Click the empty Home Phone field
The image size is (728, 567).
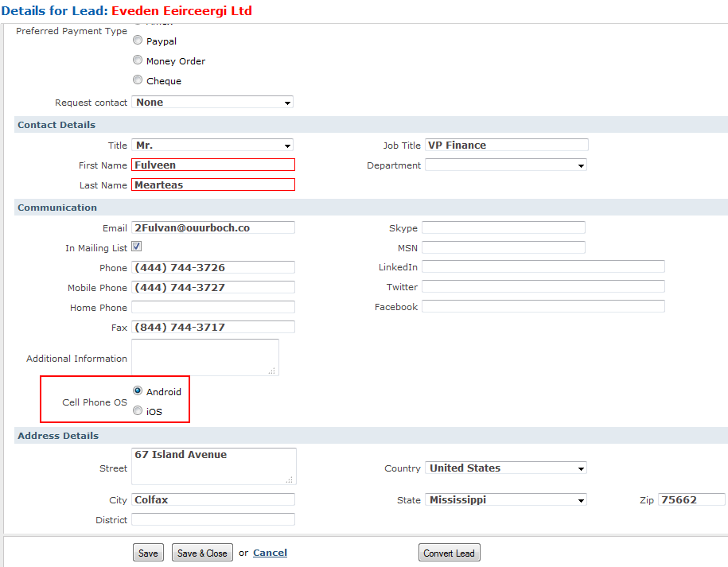click(213, 307)
